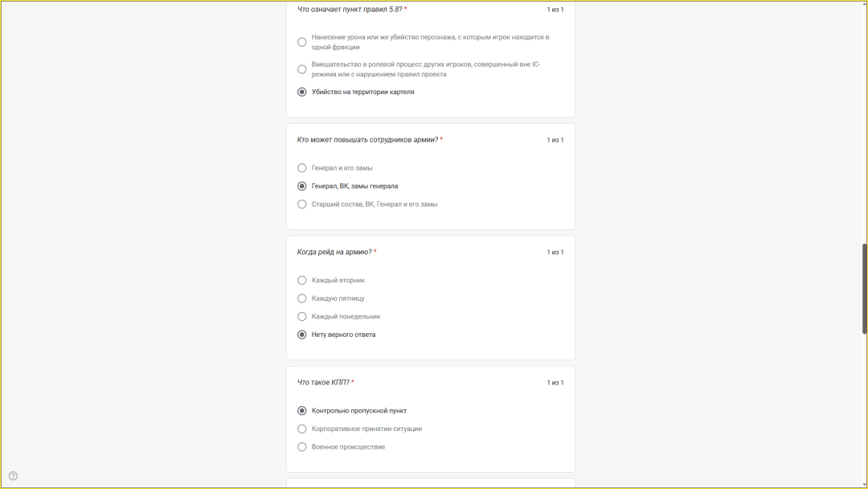Click 'Кто может повышать сотрудников армии?' heading
The height and width of the screenshot is (489, 868).
(367, 140)
